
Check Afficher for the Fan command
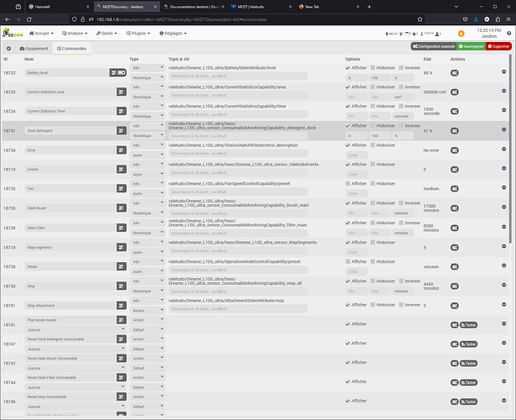pyautogui.click(x=349, y=182)
